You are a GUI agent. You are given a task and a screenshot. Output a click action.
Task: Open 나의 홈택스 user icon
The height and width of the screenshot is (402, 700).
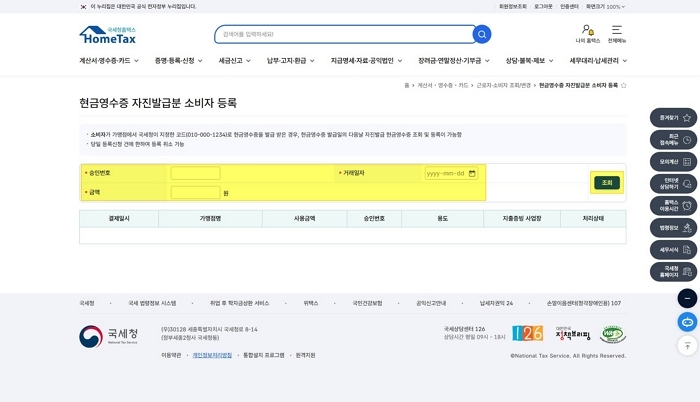tap(588, 34)
